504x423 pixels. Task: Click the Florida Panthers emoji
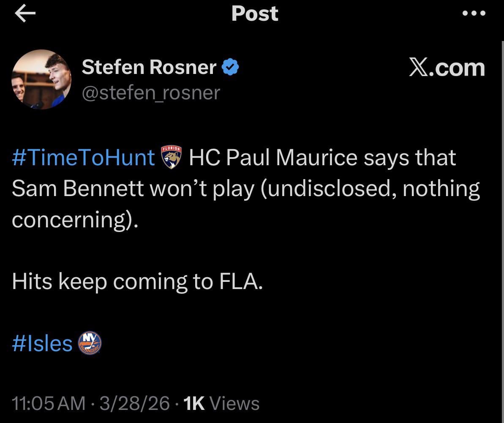click(171, 157)
